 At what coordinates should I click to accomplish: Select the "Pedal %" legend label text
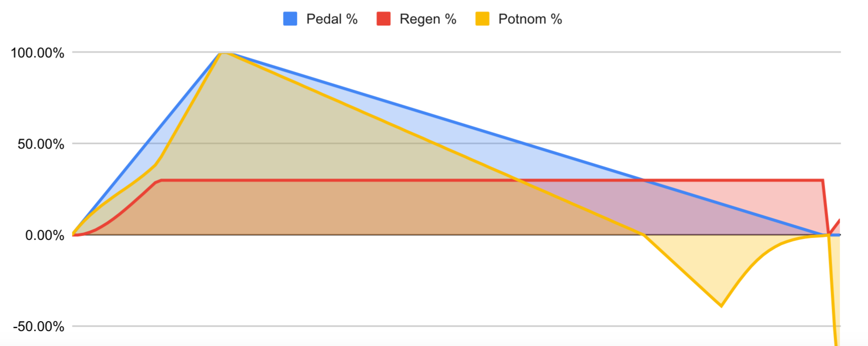click(x=332, y=19)
